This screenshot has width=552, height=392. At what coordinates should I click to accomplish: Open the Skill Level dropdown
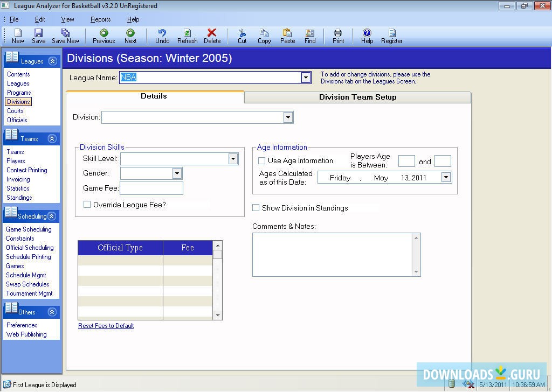(233, 159)
